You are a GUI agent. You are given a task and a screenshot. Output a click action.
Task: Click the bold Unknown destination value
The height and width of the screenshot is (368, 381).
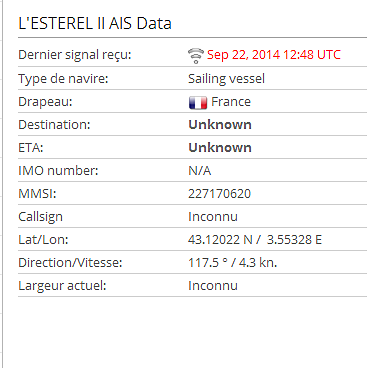point(220,125)
